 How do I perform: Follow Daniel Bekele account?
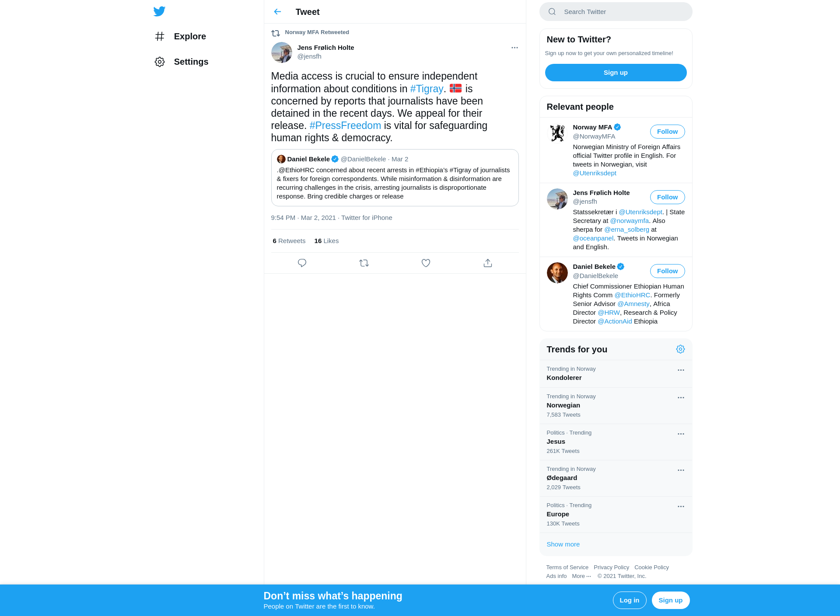(x=667, y=271)
